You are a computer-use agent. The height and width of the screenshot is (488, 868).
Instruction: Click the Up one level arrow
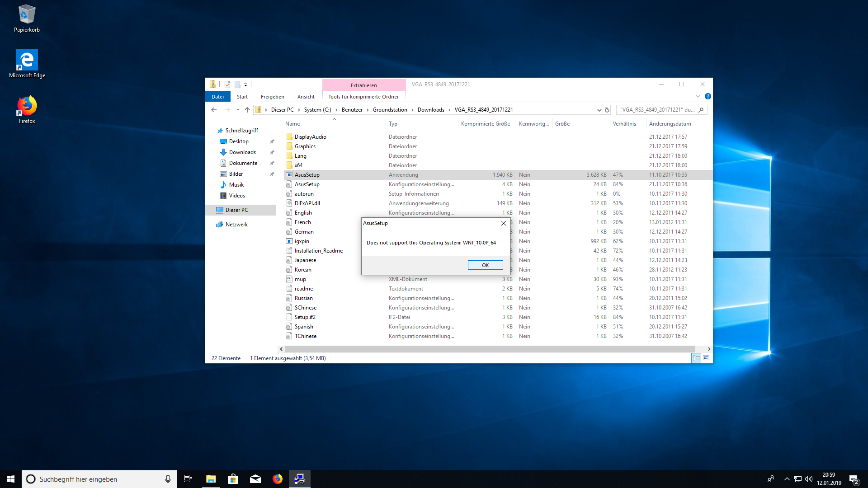pos(247,110)
